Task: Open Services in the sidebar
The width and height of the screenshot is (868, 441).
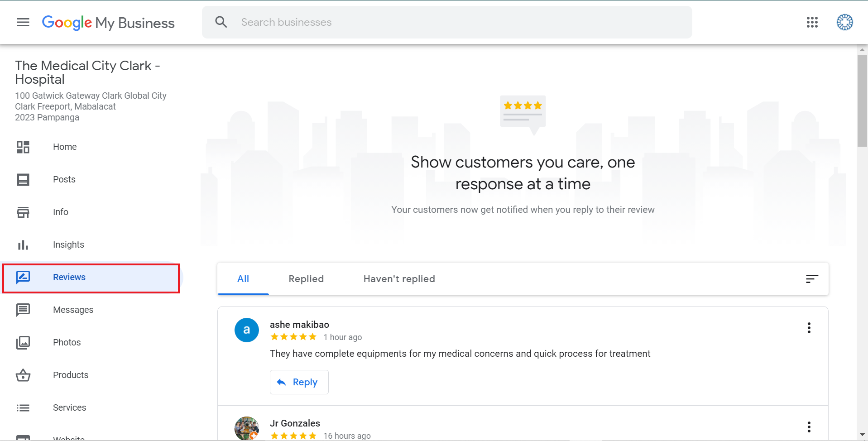Action: (69, 407)
